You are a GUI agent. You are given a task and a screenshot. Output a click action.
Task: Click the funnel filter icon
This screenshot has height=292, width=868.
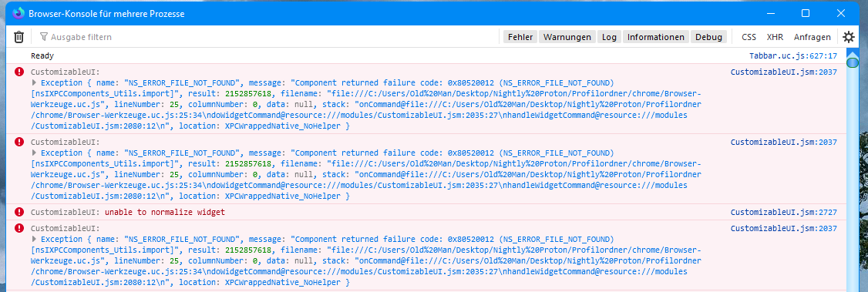[44, 37]
